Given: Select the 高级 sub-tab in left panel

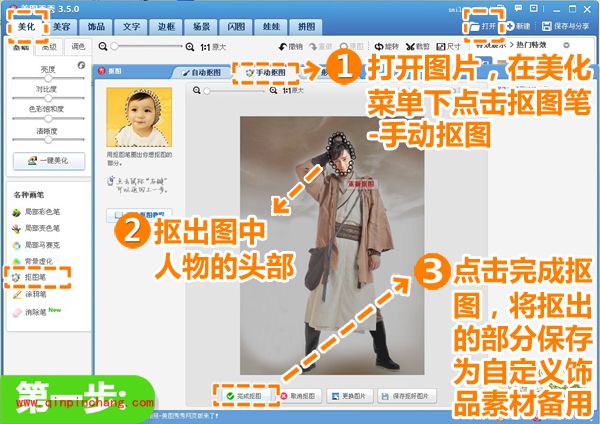Looking at the screenshot, I should [49, 47].
